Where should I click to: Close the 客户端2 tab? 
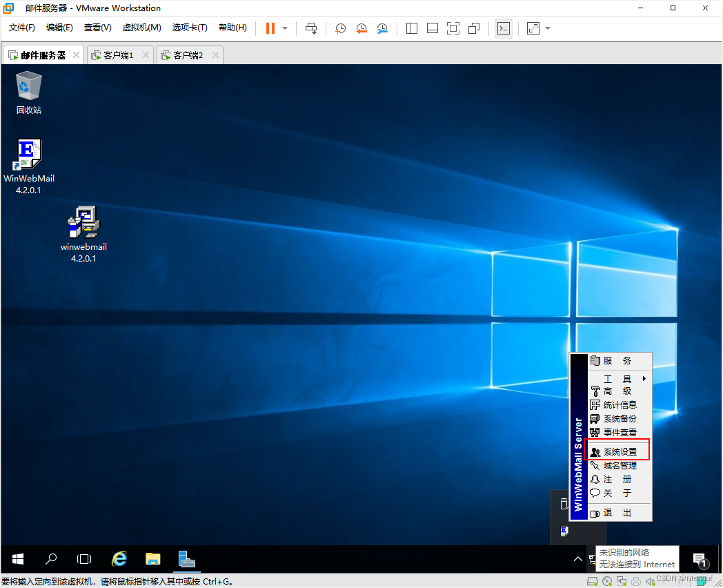(215, 55)
